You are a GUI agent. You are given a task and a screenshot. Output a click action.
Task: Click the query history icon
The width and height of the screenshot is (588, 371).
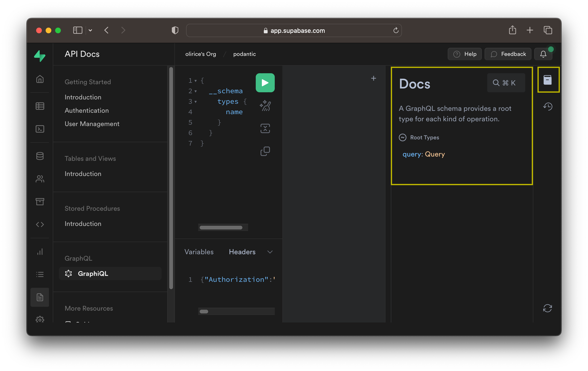point(548,106)
